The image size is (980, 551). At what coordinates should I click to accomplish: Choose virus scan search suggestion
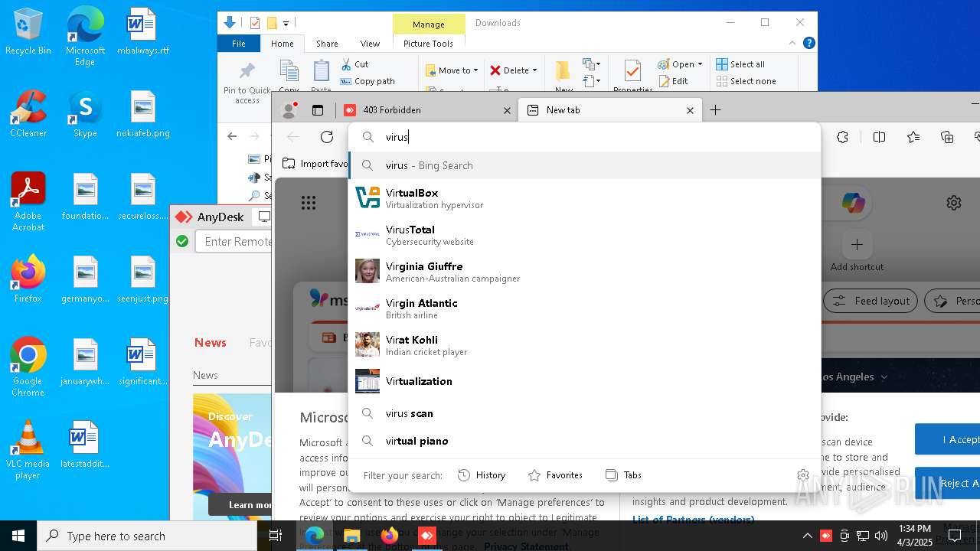click(584, 413)
